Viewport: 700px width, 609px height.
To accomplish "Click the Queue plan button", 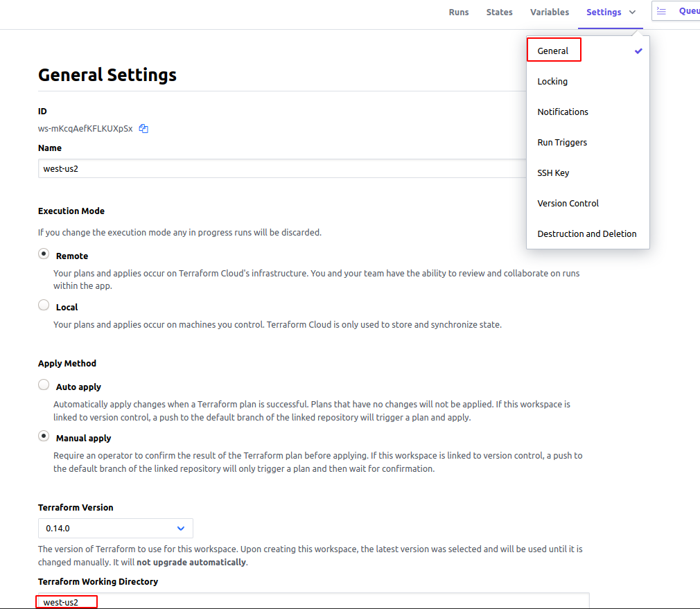I will pos(676,11).
